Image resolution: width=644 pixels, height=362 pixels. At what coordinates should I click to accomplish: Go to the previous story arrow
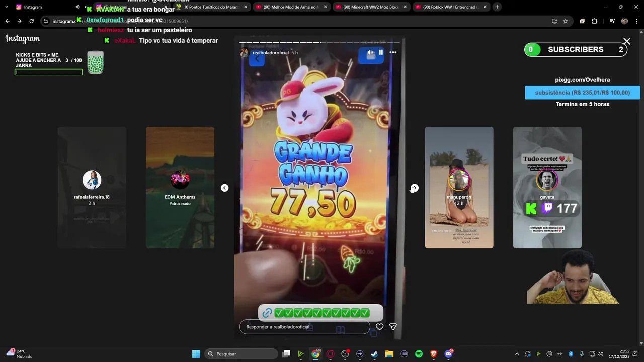tap(224, 188)
